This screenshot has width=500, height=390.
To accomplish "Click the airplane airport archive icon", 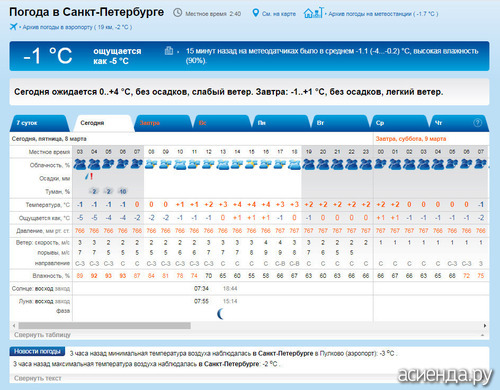I will point(13,27).
